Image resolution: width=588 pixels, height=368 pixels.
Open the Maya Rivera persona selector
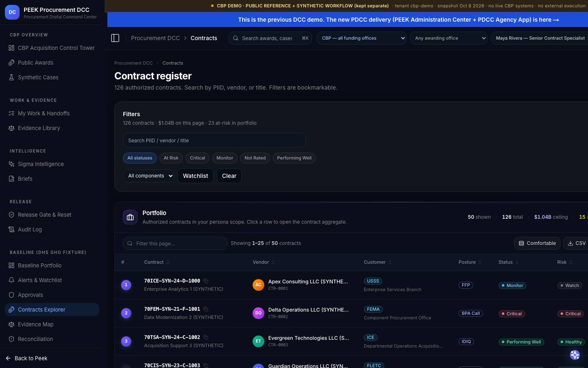(x=540, y=38)
